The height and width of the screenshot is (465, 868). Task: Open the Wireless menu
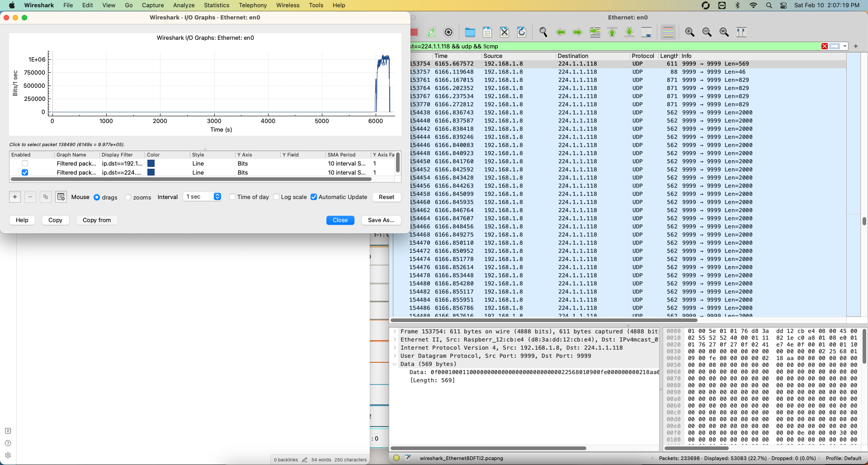click(288, 5)
